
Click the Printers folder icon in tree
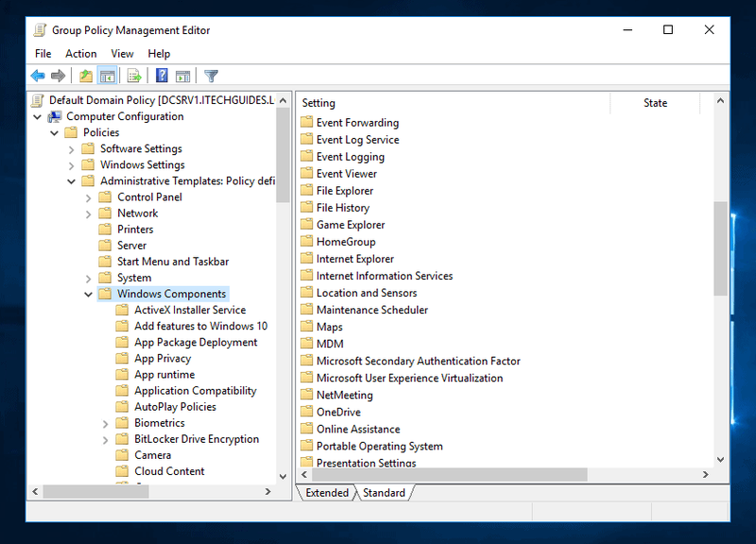(105, 229)
